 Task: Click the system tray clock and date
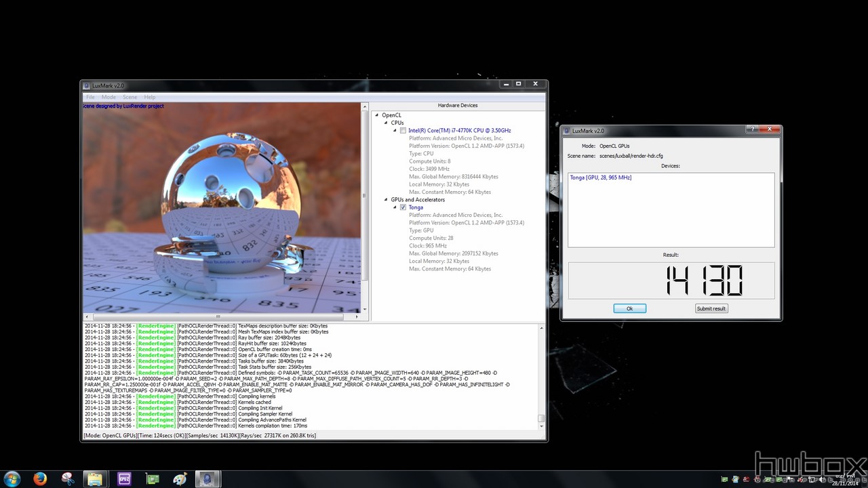pos(846,479)
